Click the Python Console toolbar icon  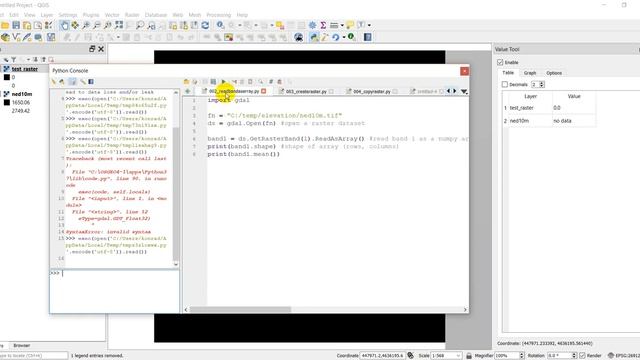point(314,38)
